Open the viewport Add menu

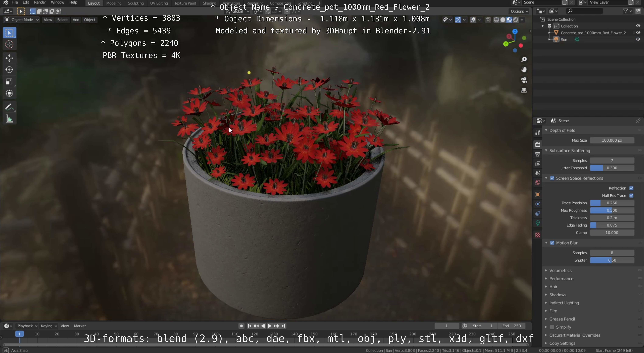76,20
